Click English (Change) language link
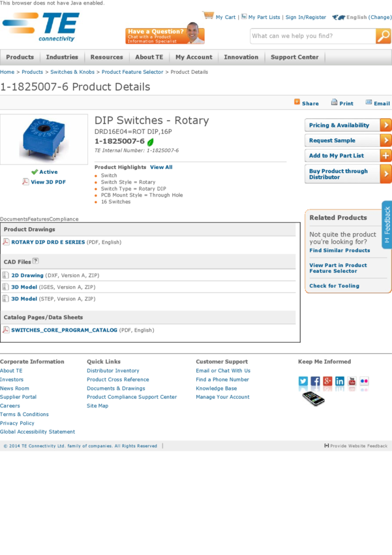 (x=369, y=17)
